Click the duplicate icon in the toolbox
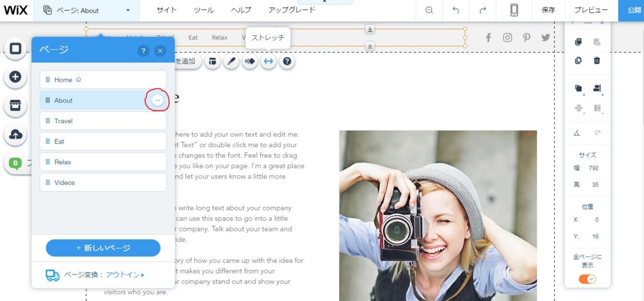Screen dimensions: 644x301 [579, 60]
